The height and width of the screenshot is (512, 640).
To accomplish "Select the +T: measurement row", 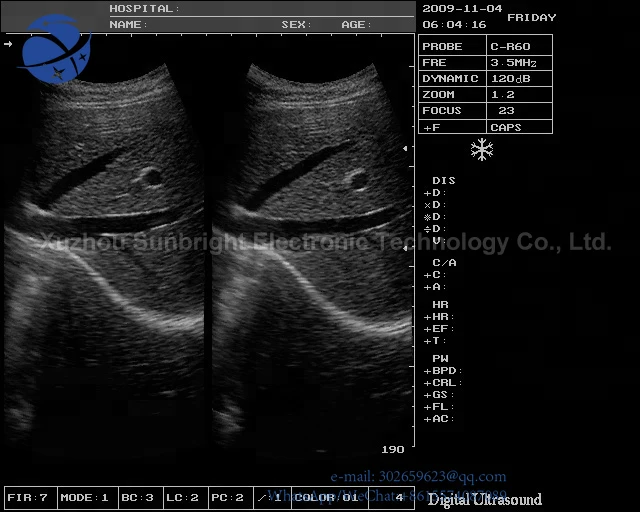I will tap(435, 341).
